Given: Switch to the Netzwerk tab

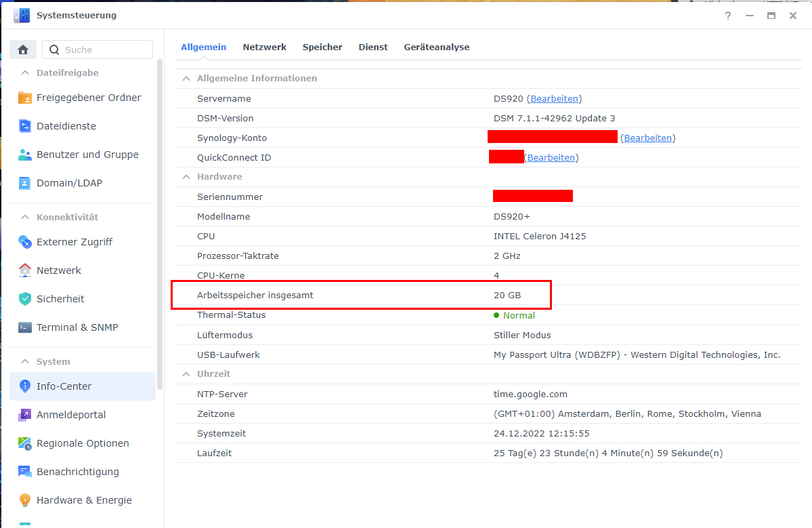Looking at the screenshot, I should [265, 47].
